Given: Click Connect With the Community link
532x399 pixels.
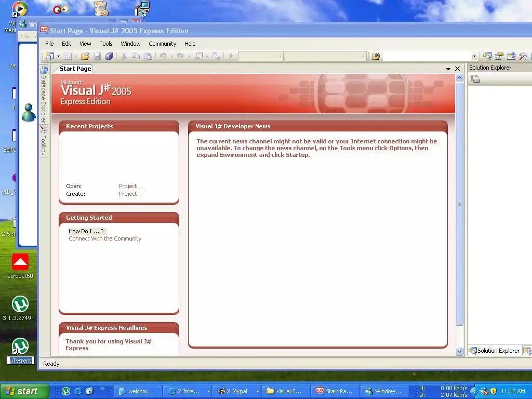Looking at the screenshot, I should 105,238.
